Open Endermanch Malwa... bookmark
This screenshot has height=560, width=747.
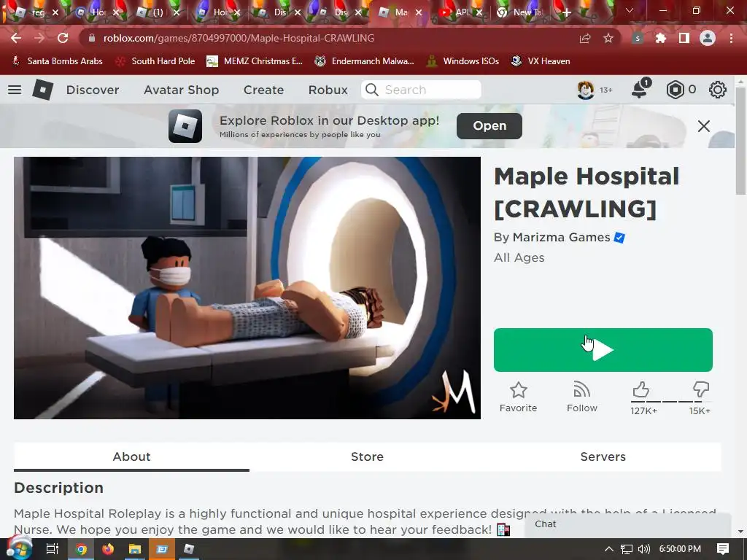pyautogui.click(x=365, y=61)
